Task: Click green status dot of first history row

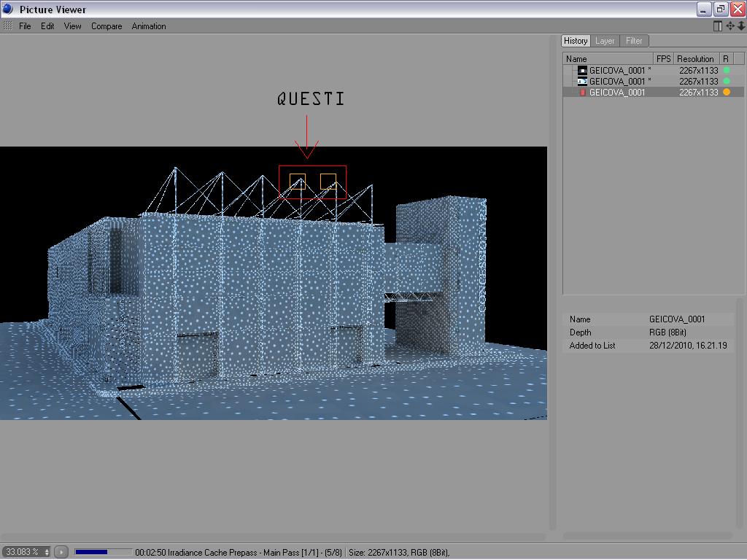Action: (x=727, y=71)
